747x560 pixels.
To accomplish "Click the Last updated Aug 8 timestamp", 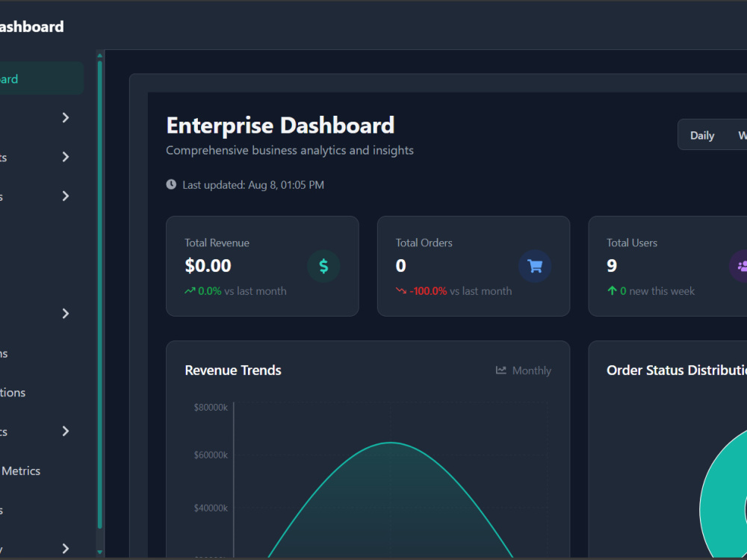I will pos(253,184).
